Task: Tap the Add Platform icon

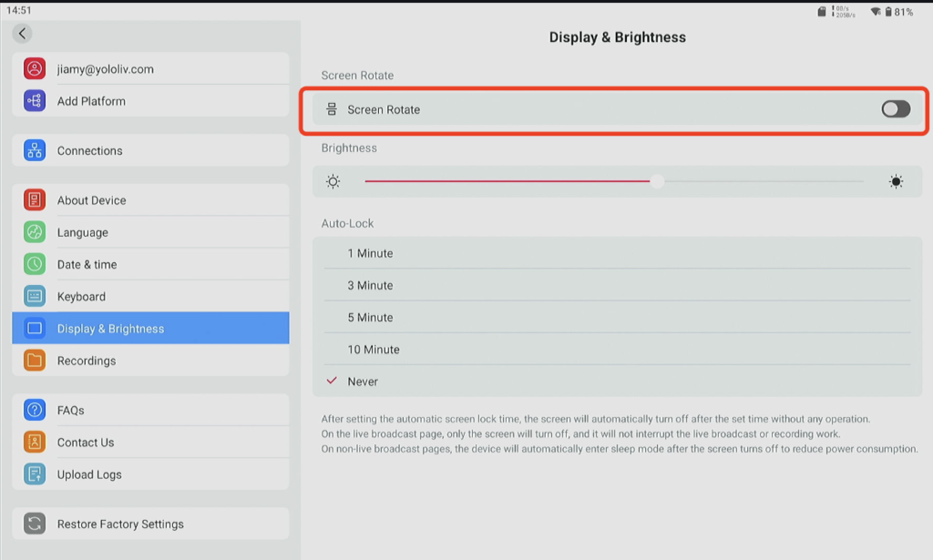Action: 35,100
